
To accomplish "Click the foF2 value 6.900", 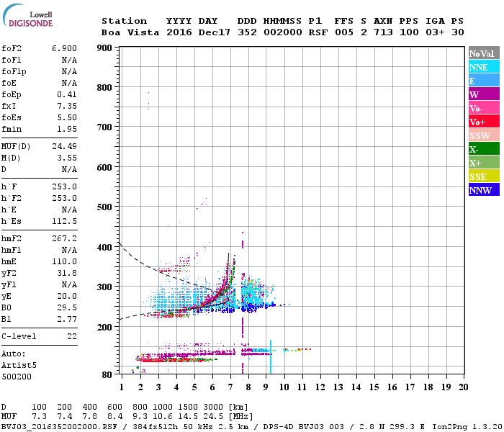I will pyautogui.click(x=64, y=48).
